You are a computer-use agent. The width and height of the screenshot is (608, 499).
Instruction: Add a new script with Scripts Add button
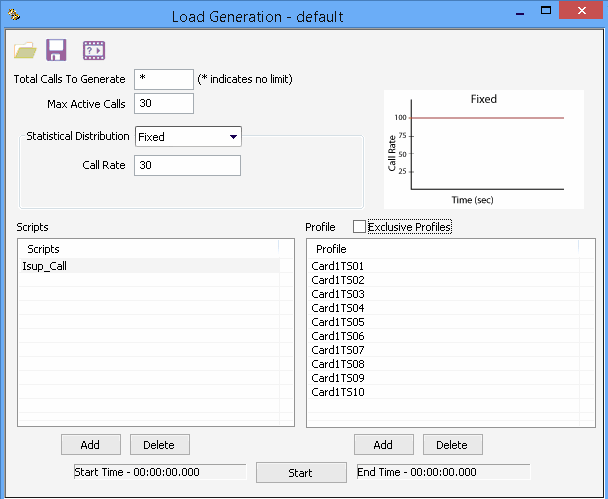tap(91, 444)
